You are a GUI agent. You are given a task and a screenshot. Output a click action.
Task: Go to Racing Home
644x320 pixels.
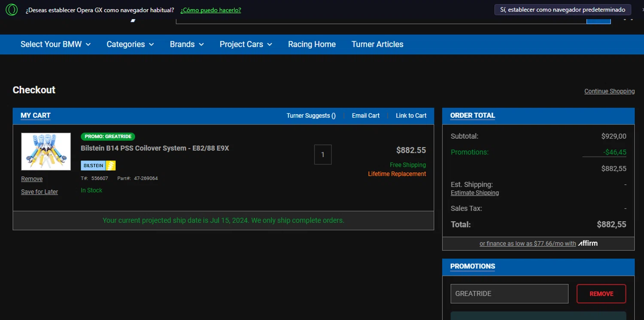click(x=312, y=44)
